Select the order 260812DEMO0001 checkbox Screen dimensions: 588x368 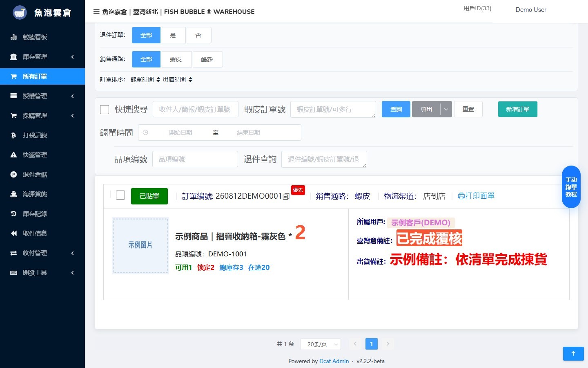click(x=120, y=195)
